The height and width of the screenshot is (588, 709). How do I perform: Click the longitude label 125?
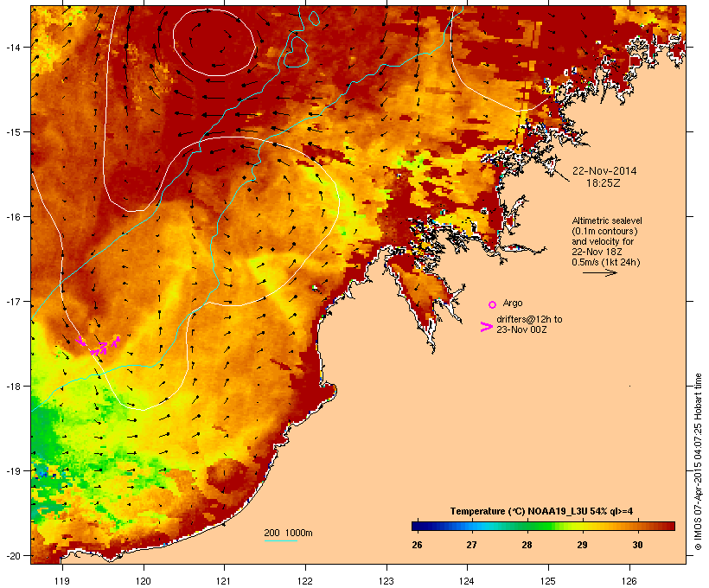[x=548, y=581]
